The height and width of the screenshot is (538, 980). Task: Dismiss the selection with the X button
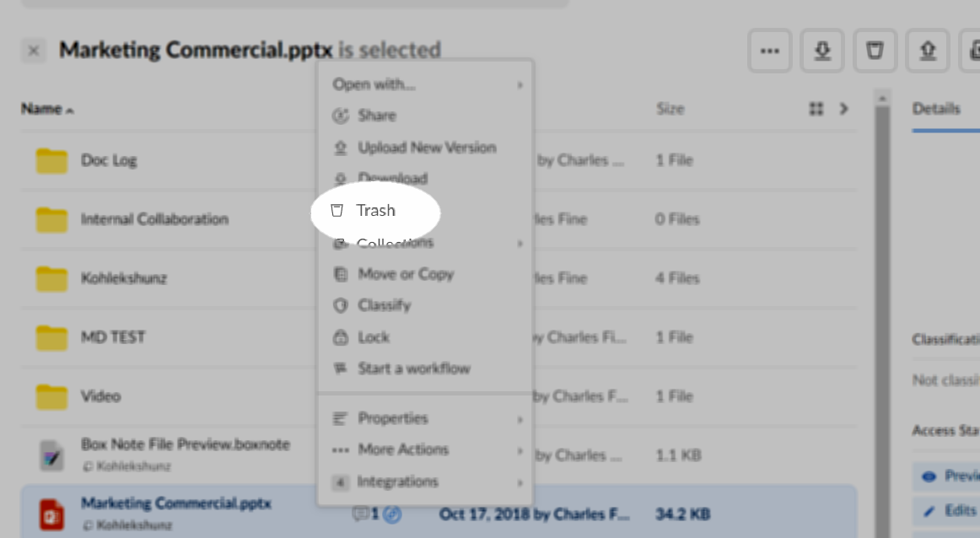(x=34, y=51)
